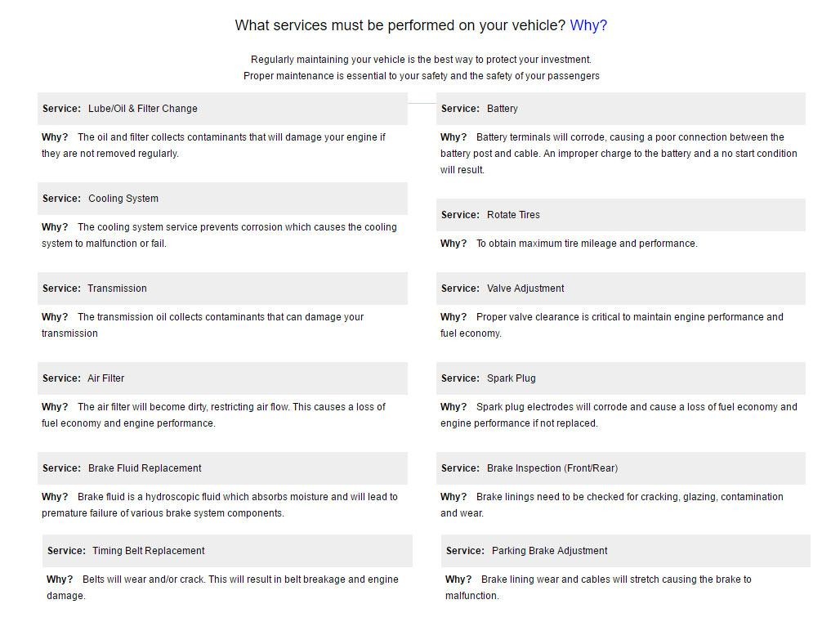The height and width of the screenshot is (622, 840).
Task: Select the Cooling System service header
Action: pyautogui.click(x=222, y=199)
